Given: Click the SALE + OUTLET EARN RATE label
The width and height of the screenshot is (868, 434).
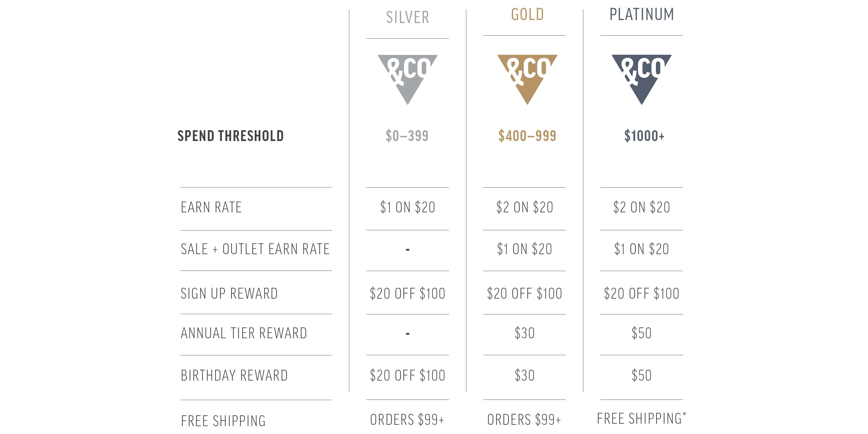Looking at the screenshot, I should (255, 249).
